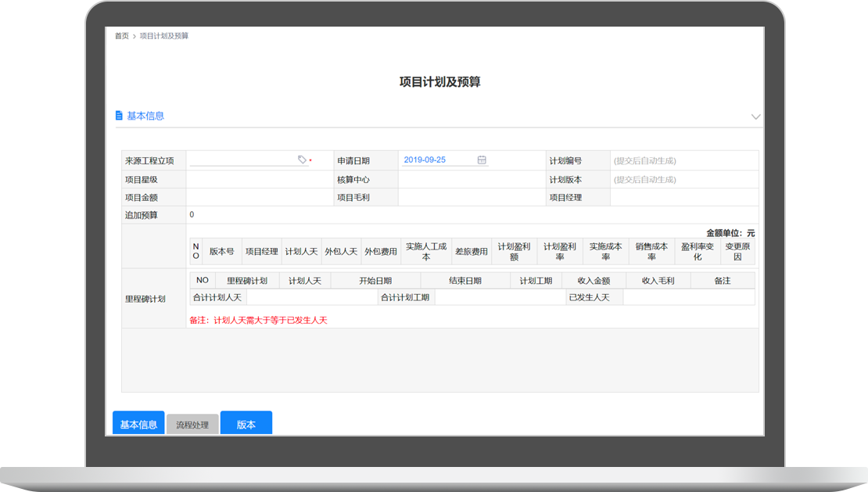Click the 合计计划人天 value cell
868x492 pixels.
[311, 297]
